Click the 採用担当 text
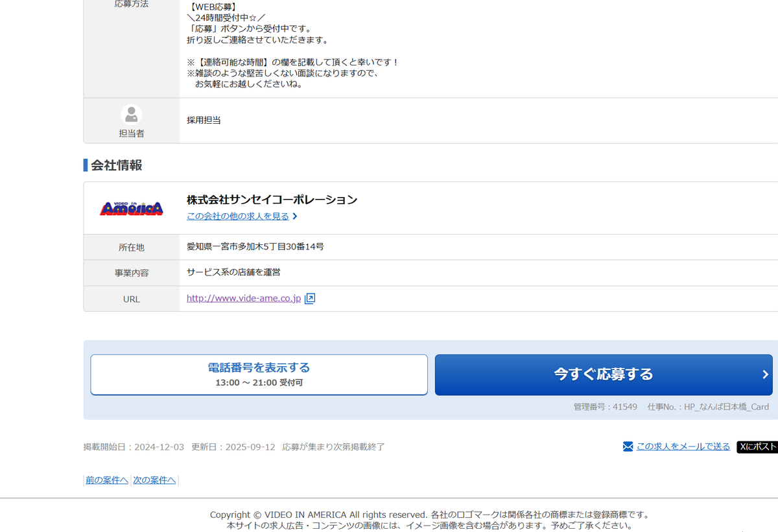 coord(204,120)
